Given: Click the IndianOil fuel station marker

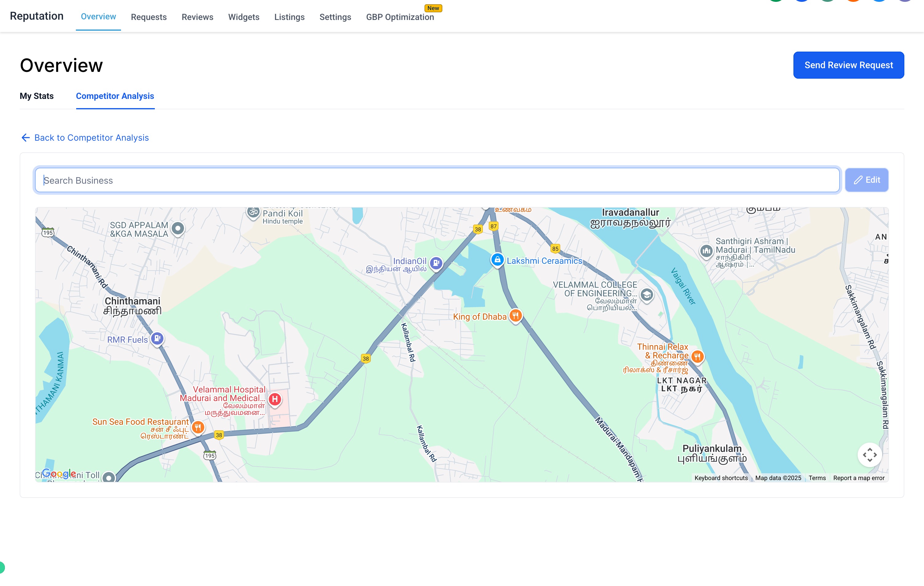Looking at the screenshot, I should tap(436, 263).
